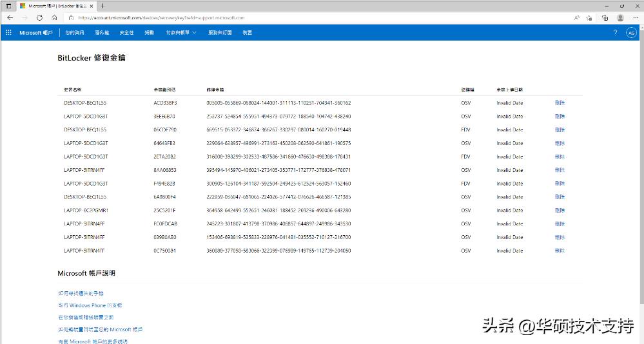The image size is (644, 344).
Task: Open the 安全性 menu item
Action: tap(126, 32)
